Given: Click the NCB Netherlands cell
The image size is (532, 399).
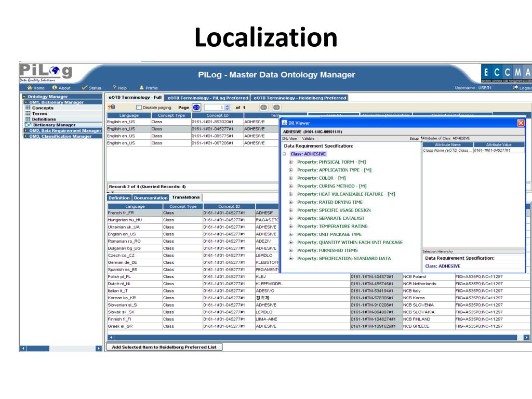Looking at the screenshot, I should pyautogui.click(x=429, y=284).
